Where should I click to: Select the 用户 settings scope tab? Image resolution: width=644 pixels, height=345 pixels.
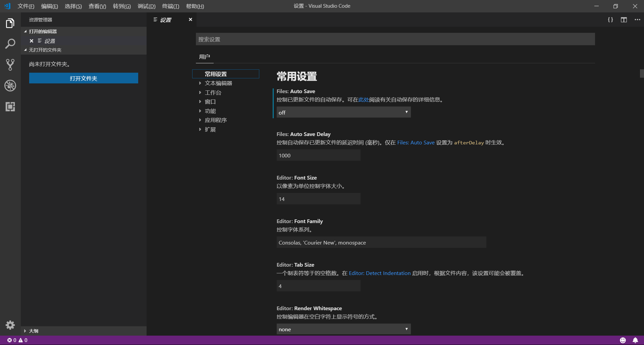coord(204,57)
